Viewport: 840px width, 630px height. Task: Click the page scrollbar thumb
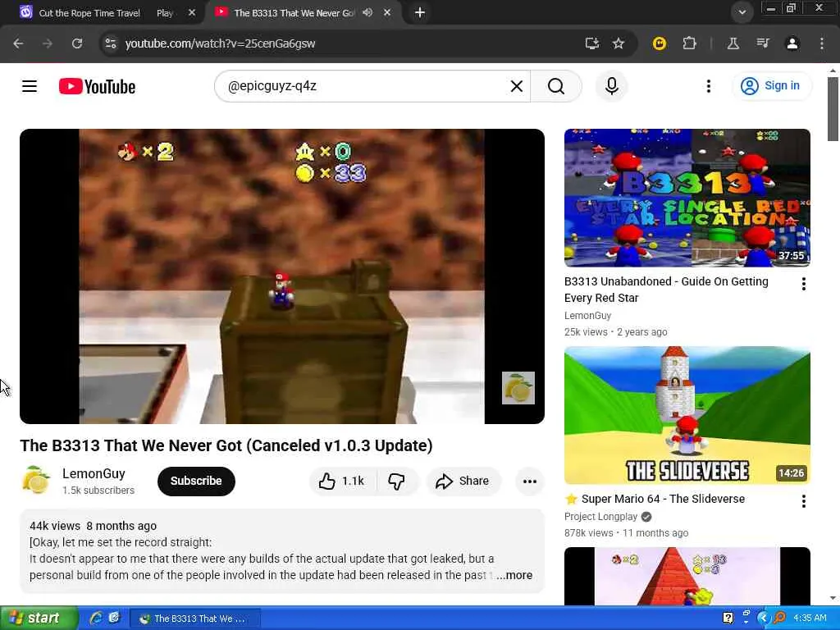click(x=833, y=109)
